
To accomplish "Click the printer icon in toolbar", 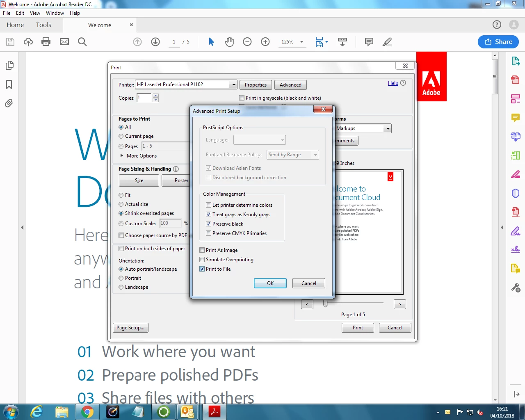I will 46,42.
